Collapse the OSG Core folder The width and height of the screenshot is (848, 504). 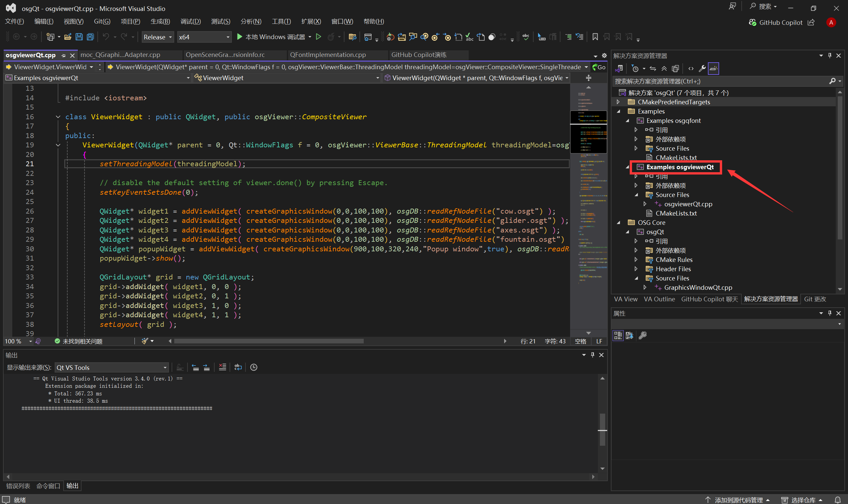point(618,223)
